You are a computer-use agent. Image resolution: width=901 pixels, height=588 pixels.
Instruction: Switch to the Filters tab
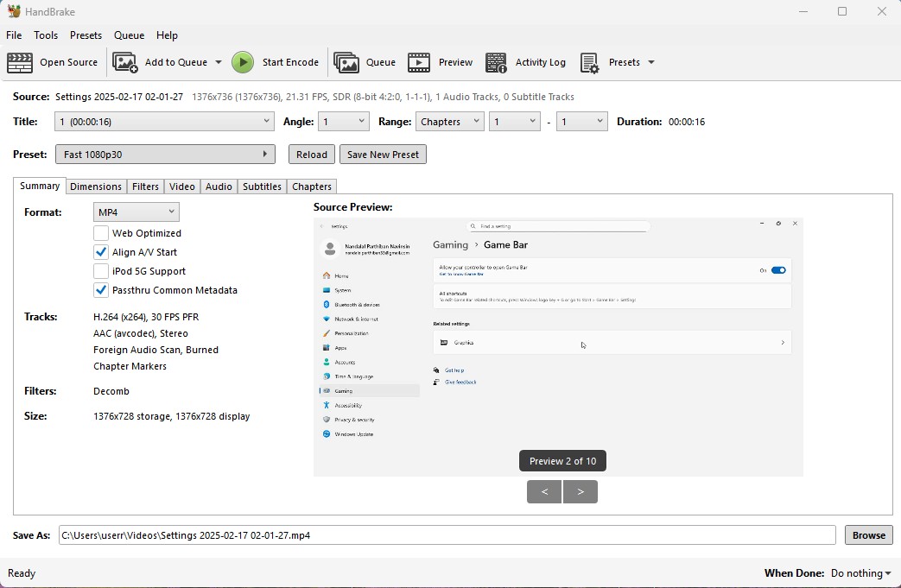pos(145,187)
